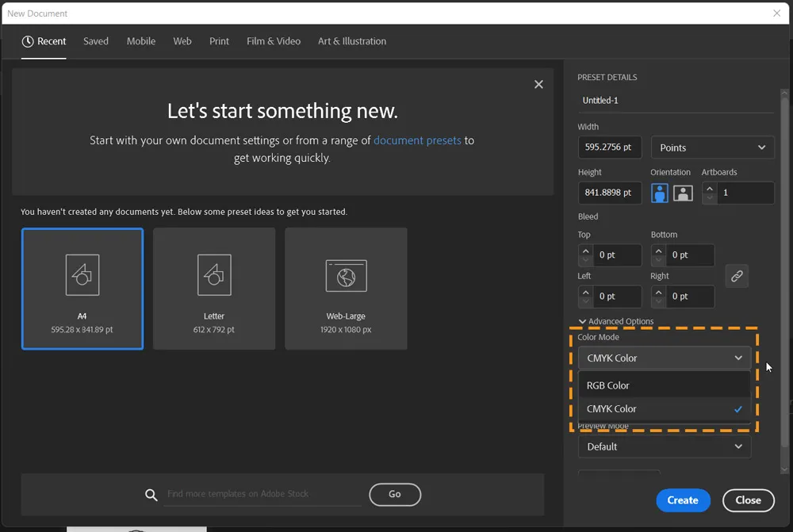Click the Untitled-1 document name field
Viewport: 793px width, 532px height.
[674, 100]
